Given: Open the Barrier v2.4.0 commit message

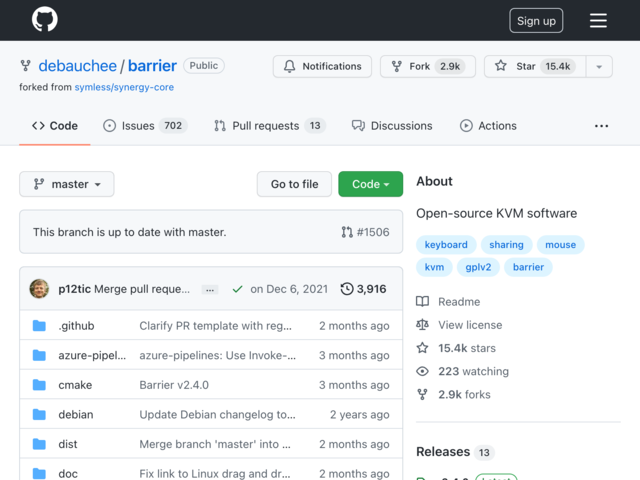Looking at the screenshot, I should [174, 385].
